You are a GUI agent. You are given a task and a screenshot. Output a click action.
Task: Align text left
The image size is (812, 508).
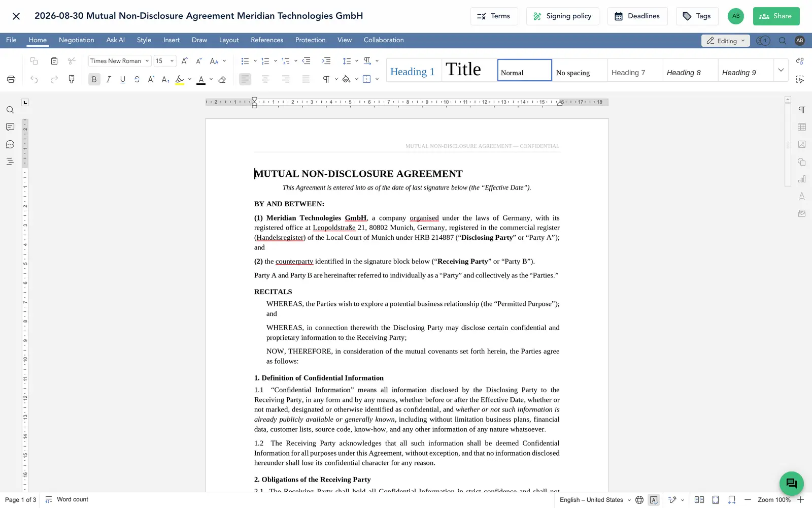click(245, 79)
